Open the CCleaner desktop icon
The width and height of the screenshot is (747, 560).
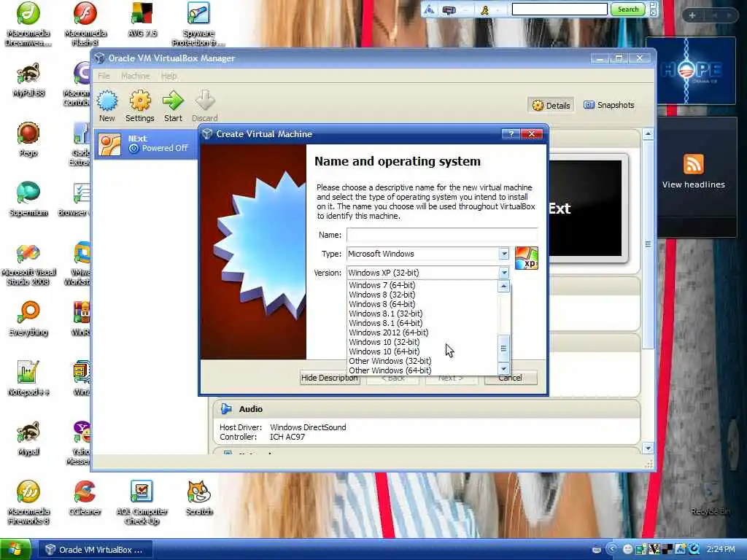(x=85, y=498)
